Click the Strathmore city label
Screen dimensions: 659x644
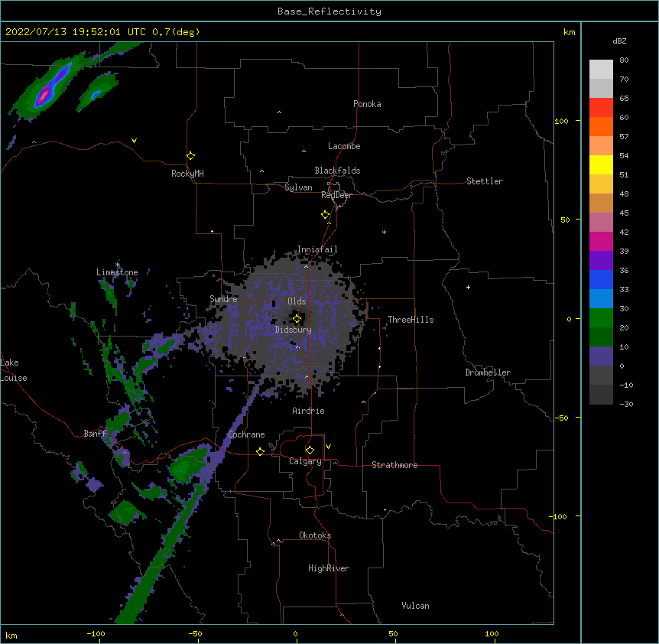(x=394, y=465)
